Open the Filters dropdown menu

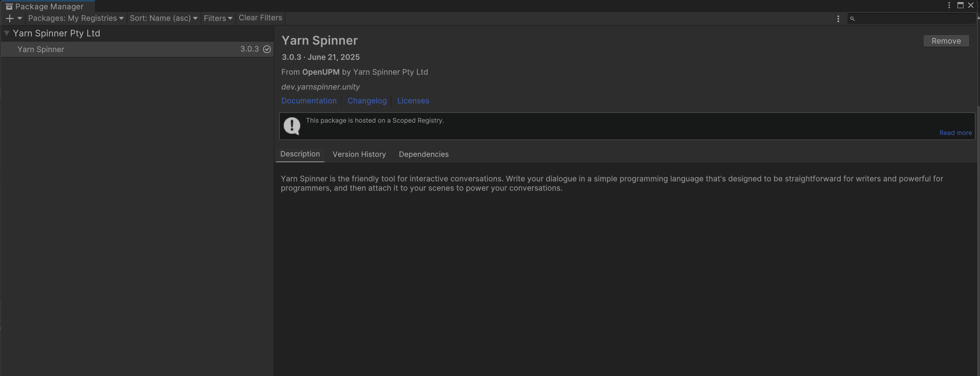pyautogui.click(x=218, y=18)
